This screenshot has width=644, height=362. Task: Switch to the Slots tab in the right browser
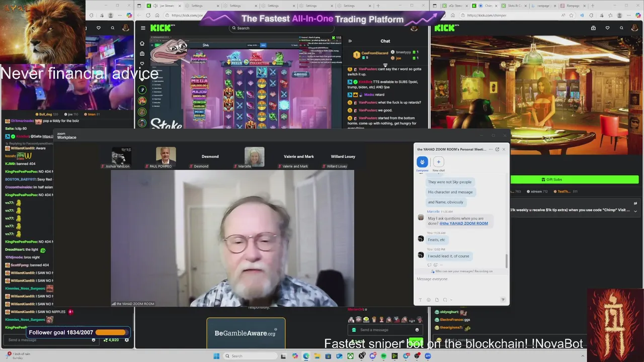click(515, 6)
